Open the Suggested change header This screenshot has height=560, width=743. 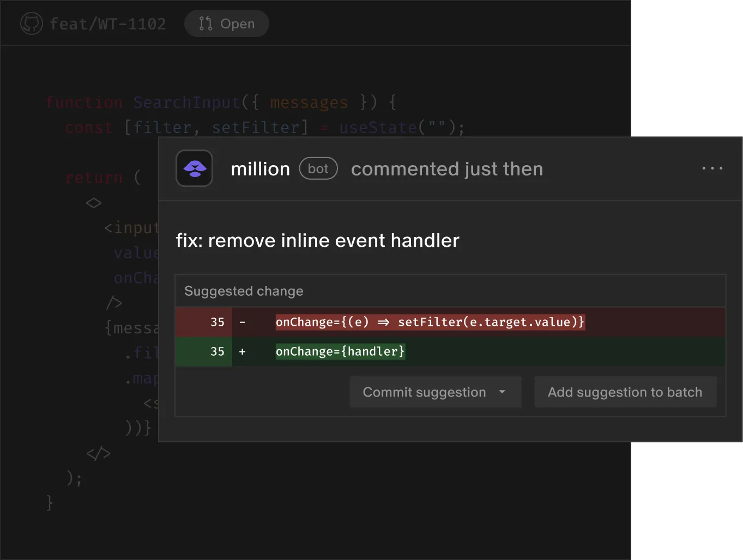[x=243, y=291]
